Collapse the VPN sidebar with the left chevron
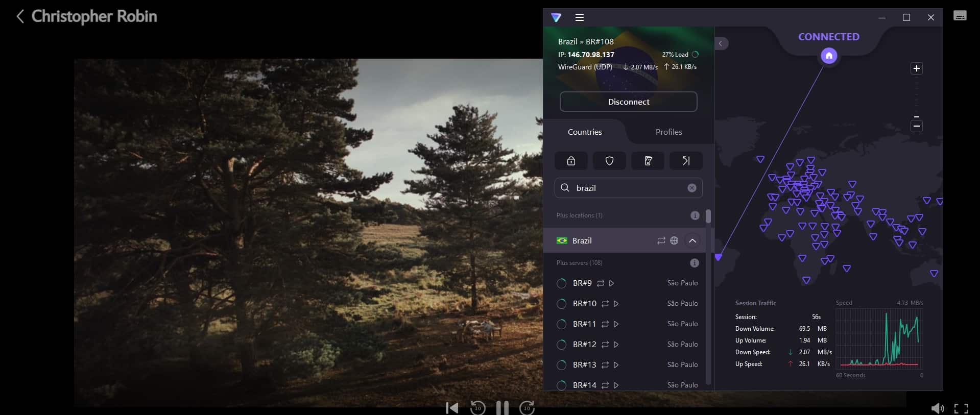 pyautogui.click(x=721, y=43)
